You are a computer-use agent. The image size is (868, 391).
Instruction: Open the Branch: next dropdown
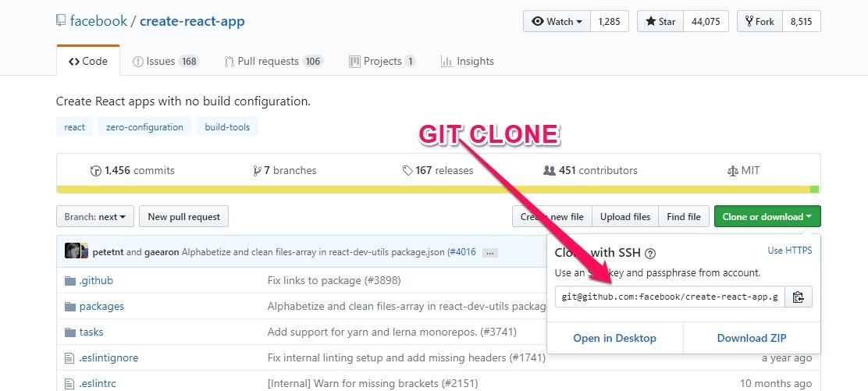95,217
